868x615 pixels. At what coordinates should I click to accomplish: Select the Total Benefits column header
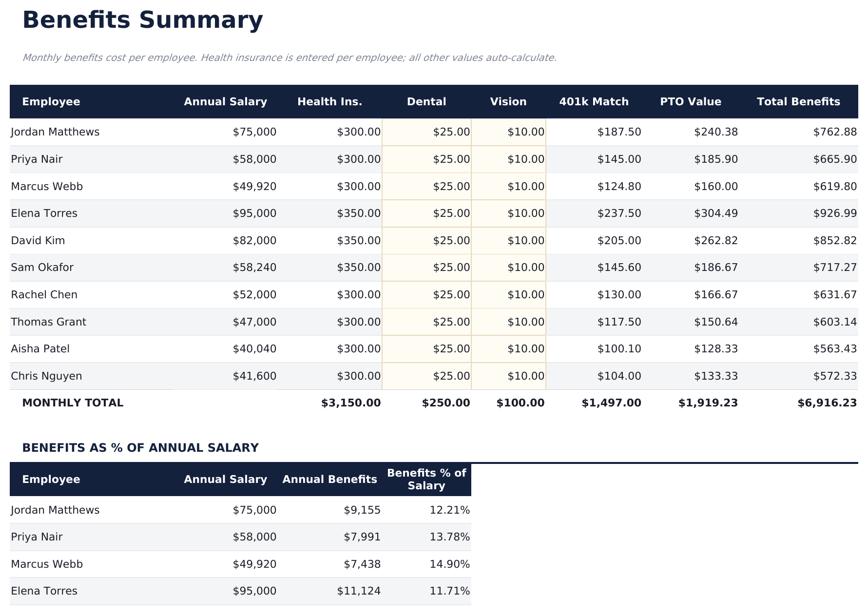[799, 101]
